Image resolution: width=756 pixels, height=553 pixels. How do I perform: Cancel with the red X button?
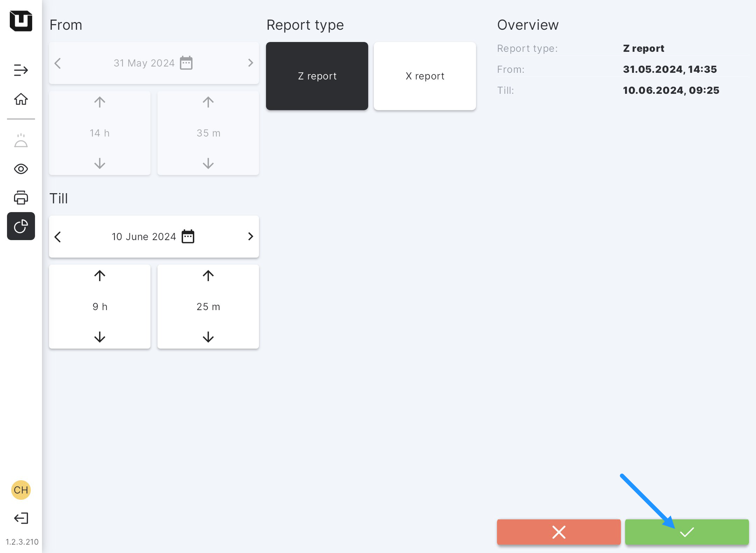pos(559,532)
